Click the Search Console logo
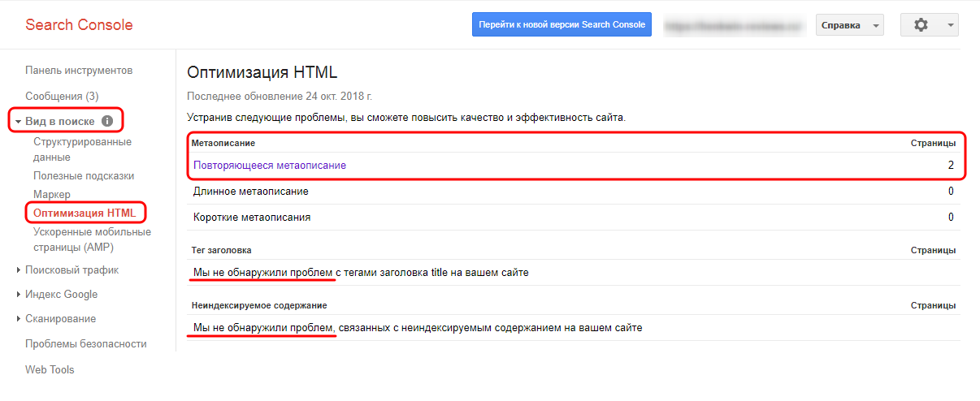Image resolution: width=980 pixels, height=401 pixels. pyautogui.click(x=79, y=25)
